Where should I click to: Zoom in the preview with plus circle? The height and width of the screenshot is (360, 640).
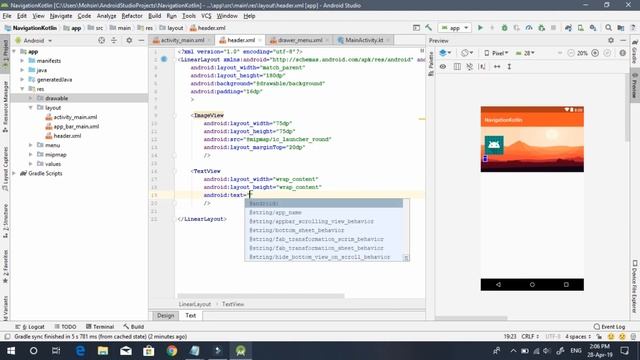coord(595,53)
